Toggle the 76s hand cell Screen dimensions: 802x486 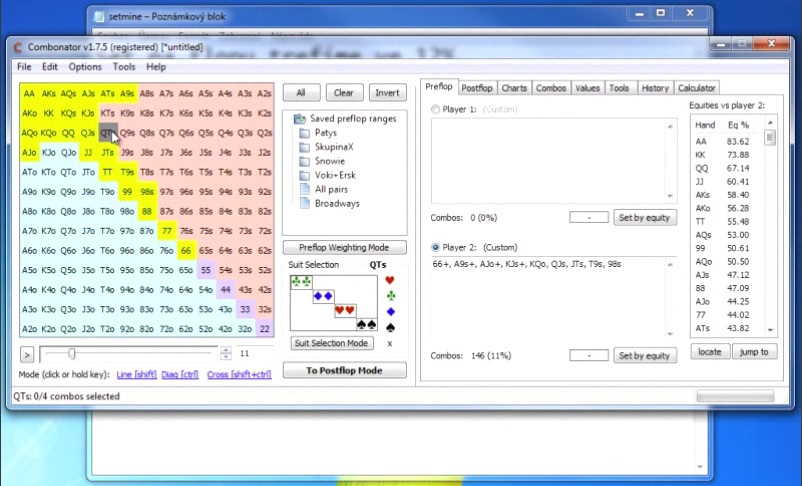point(186,231)
